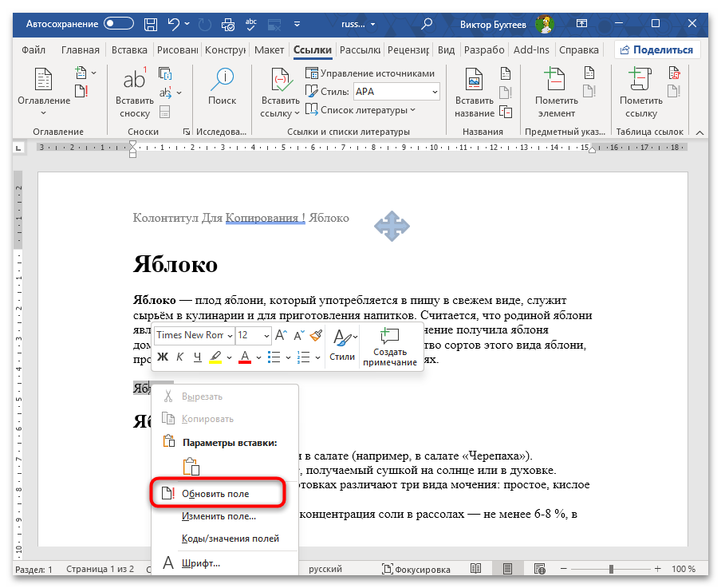The width and height of the screenshot is (721, 588).
Task: Open the Поиск researcher tool
Action: (222, 86)
